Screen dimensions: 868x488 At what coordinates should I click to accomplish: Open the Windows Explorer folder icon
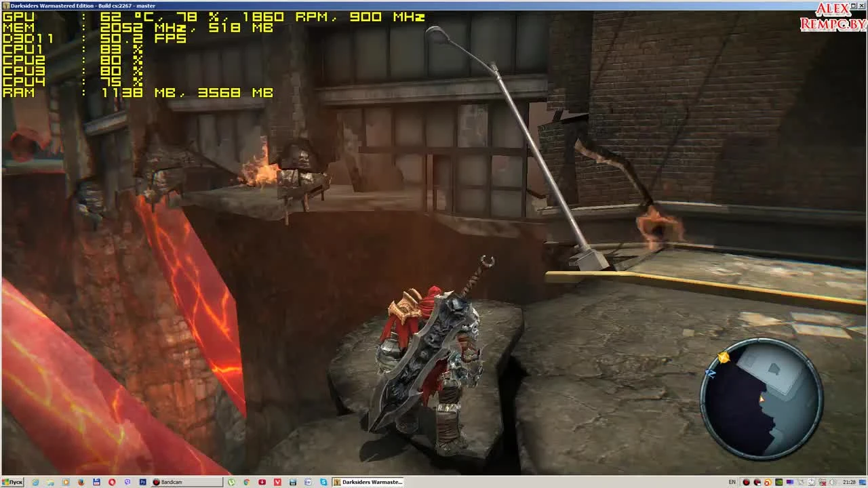click(x=50, y=482)
